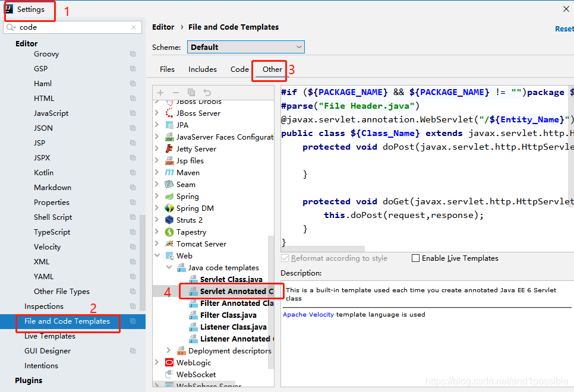Switch to the Code tab

pos(239,69)
